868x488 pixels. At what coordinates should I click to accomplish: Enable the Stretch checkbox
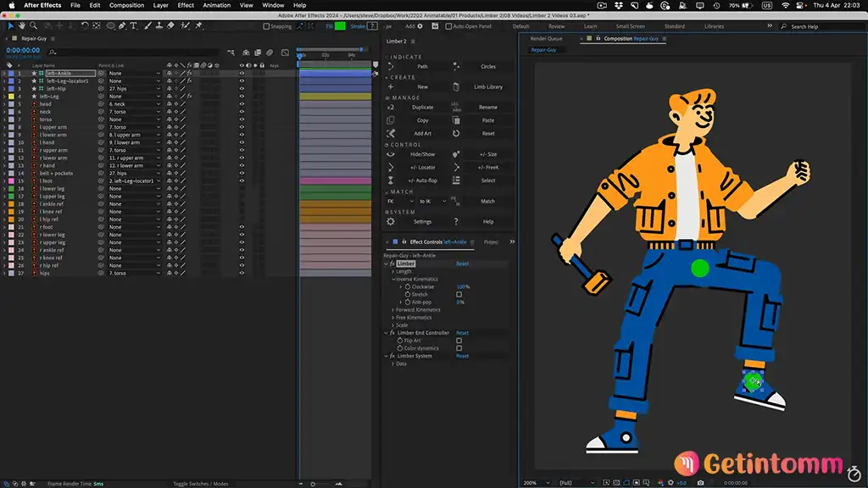pos(459,294)
